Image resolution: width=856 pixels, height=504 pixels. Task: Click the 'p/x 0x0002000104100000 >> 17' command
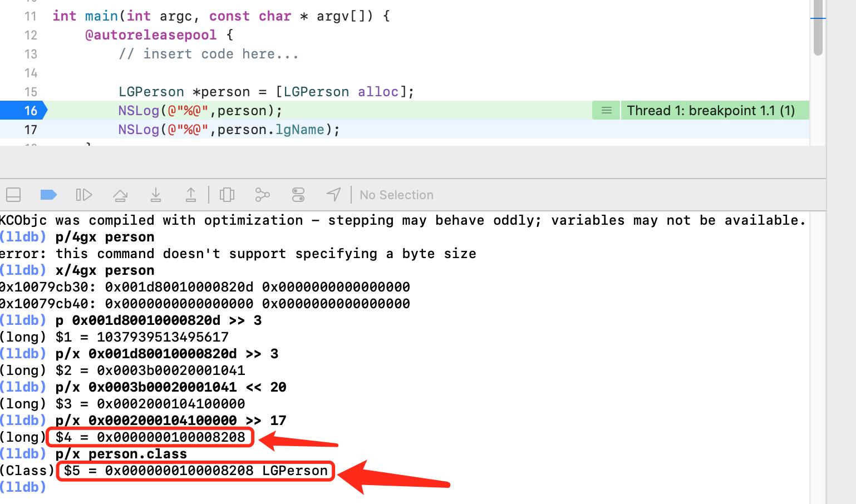pyautogui.click(x=171, y=421)
